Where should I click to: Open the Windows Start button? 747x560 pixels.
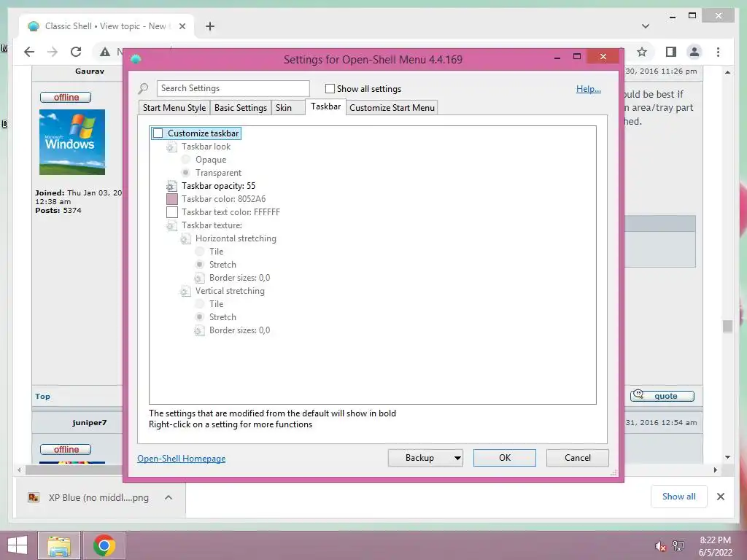tap(18, 545)
